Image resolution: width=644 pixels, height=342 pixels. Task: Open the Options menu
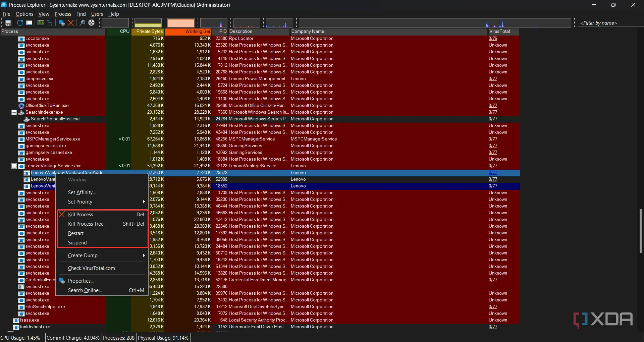[24, 14]
